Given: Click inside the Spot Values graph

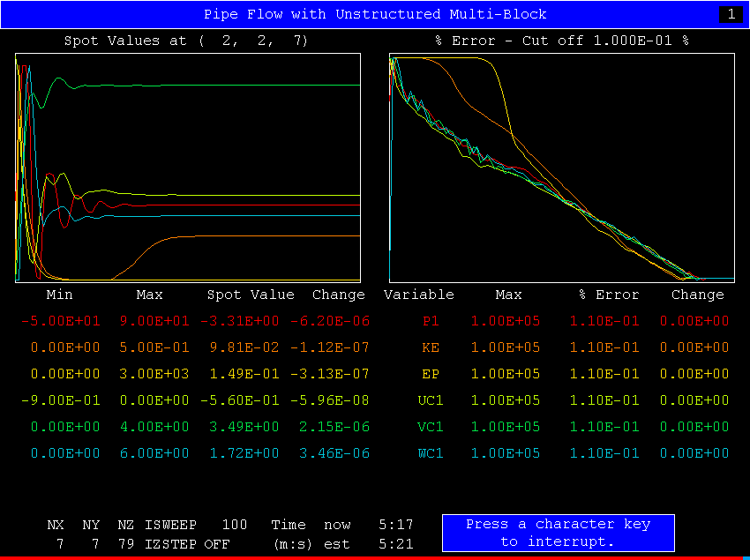Looking at the screenshot, I should click(187, 168).
